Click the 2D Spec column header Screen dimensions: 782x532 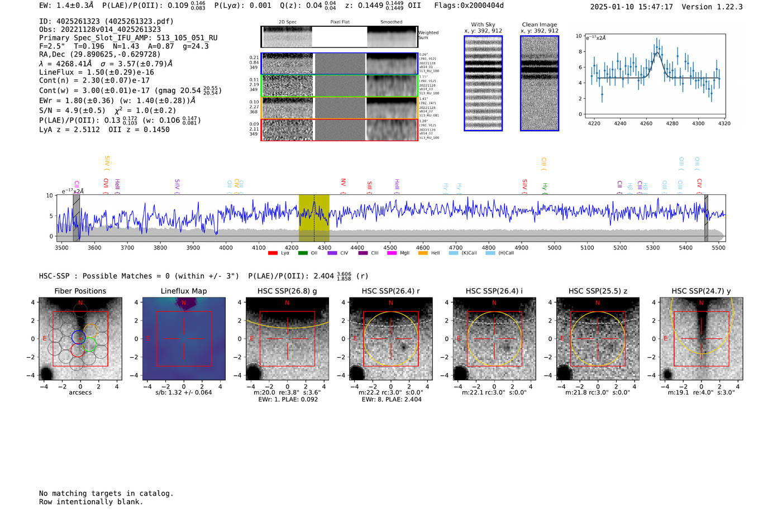coord(288,22)
